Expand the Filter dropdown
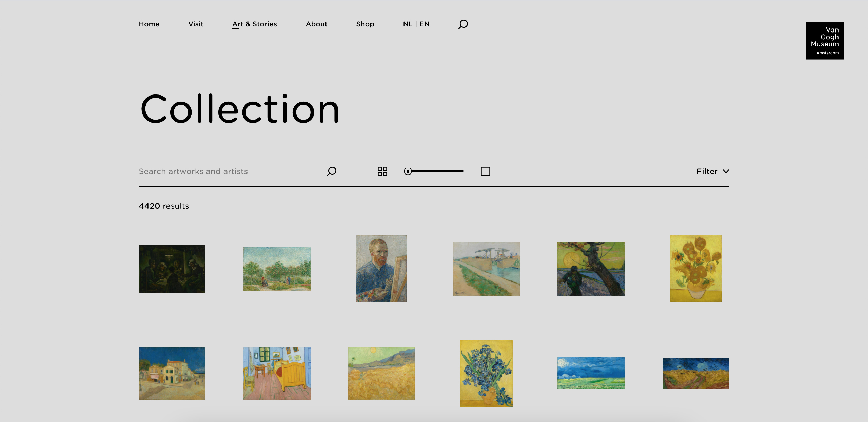Viewport: 868px width, 422px height. [x=713, y=171]
